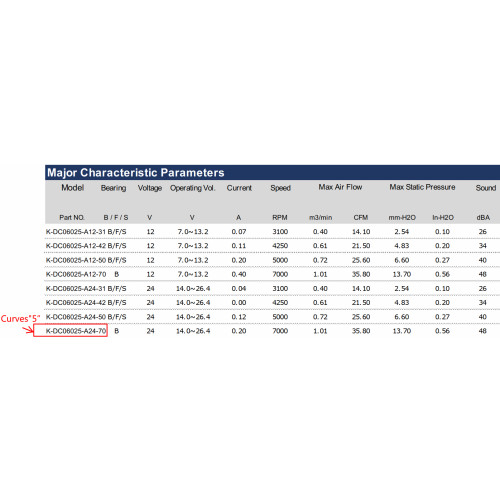The width and height of the screenshot is (500, 500).
Task: Select speed 4250 in A24-42 row
Action: [x=280, y=303]
